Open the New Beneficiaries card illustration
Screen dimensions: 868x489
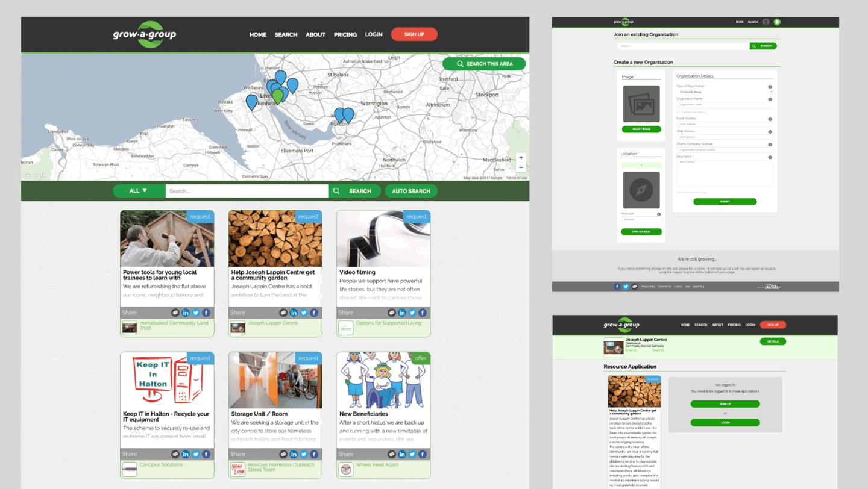[x=383, y=380]
